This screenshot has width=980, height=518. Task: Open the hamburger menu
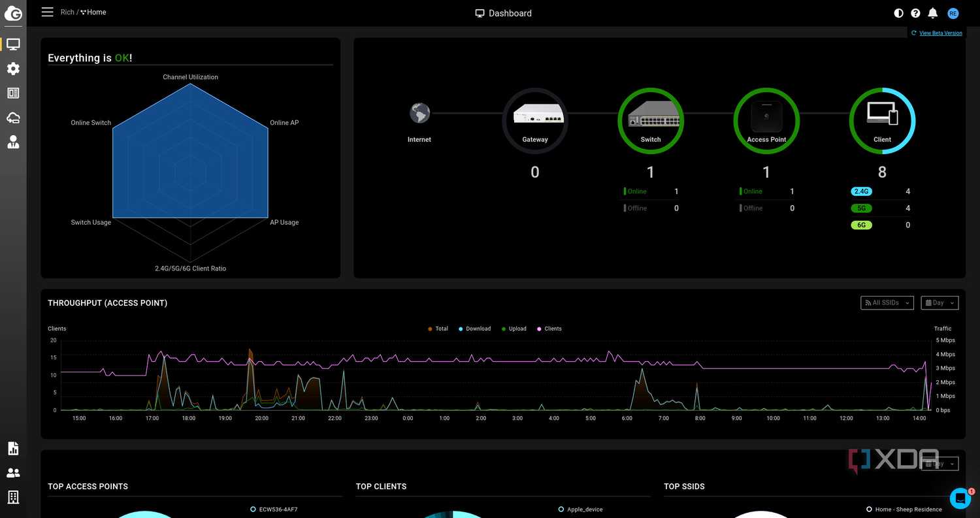(x=47, y=12)
